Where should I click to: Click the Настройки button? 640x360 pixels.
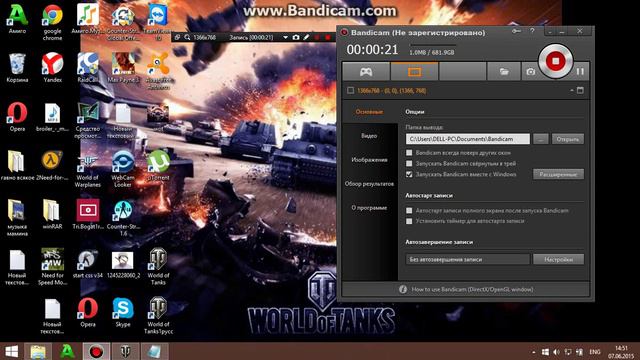point(558,259)
